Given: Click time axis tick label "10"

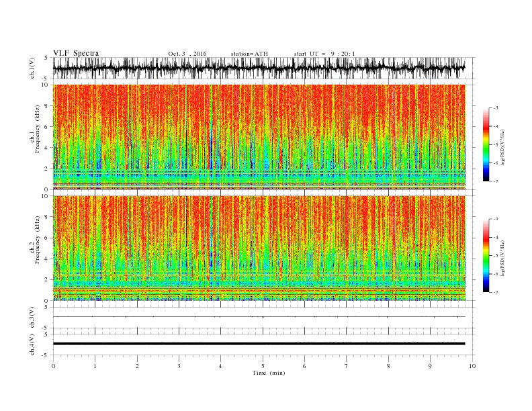Looking at the screenshot, I should point(472,366).
